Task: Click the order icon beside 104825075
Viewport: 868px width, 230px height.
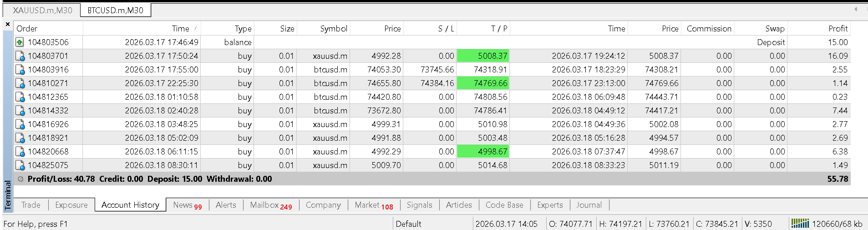Action: point(20,165)
